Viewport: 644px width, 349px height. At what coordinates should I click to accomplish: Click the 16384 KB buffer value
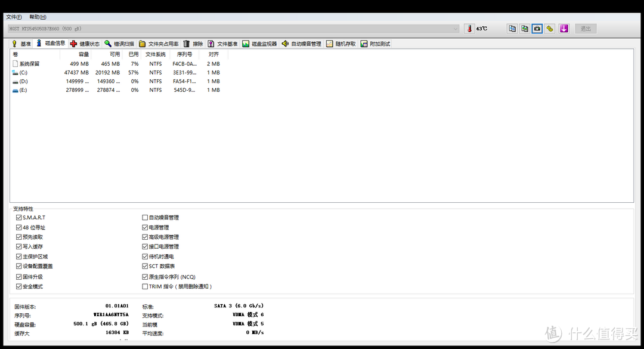click(117, 332)
